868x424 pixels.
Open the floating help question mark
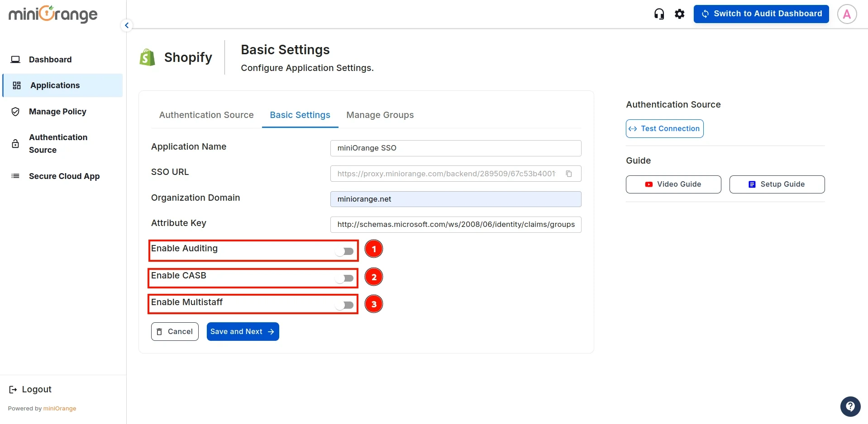[x=850, y=406]
